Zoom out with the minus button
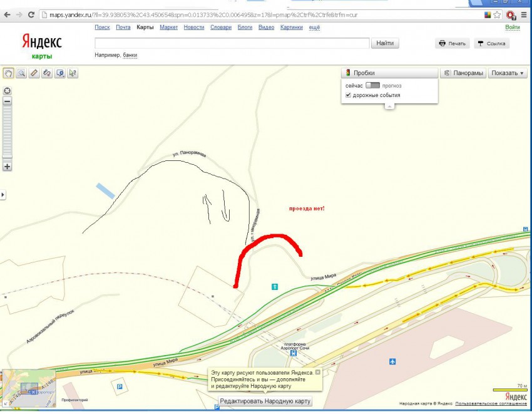Viewport: 532px width, 414px height. click(x=8, y=101)
